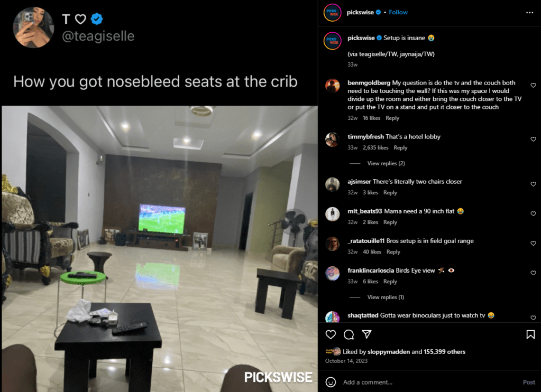Open sloppymadden's profile from likes line
This screenshot has width=541, height=392.
click(389, 352)
